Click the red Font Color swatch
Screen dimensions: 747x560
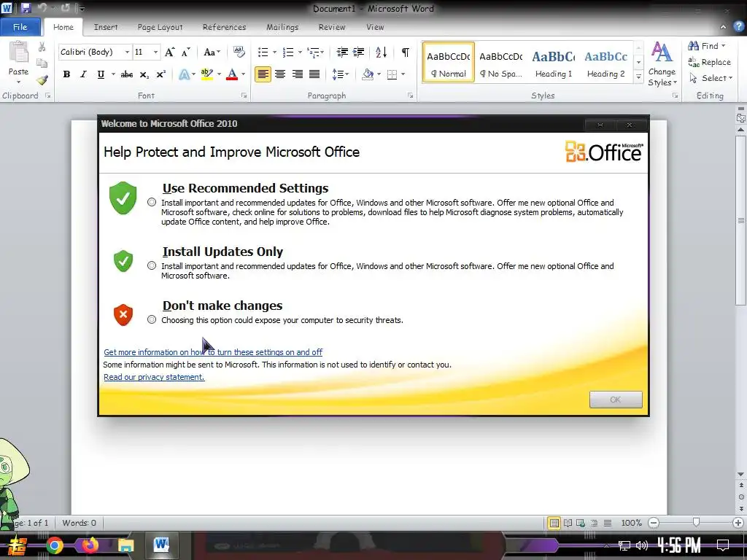pos(232,74)
